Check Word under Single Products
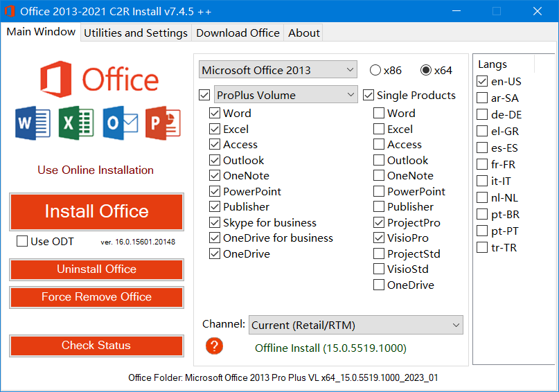 379,114
